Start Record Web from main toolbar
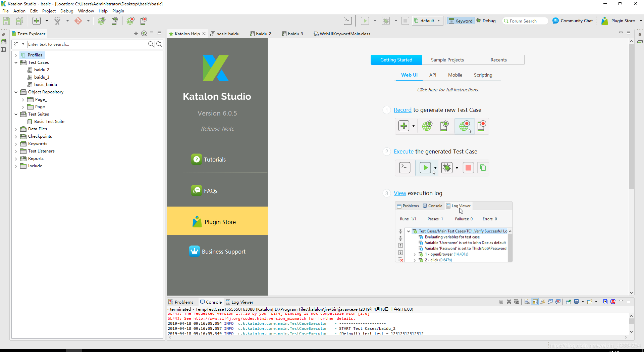 [x=130, y=21]
